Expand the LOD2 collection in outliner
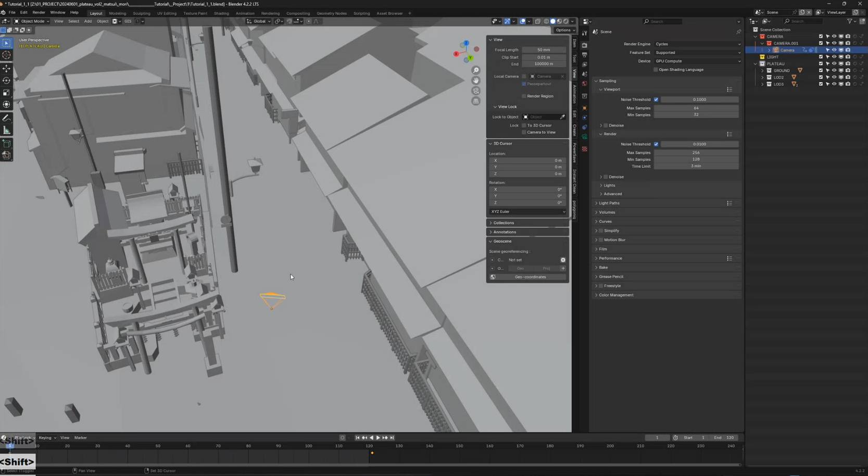The height and width of the screenshot is (476, 868). [x=763, y=77]
